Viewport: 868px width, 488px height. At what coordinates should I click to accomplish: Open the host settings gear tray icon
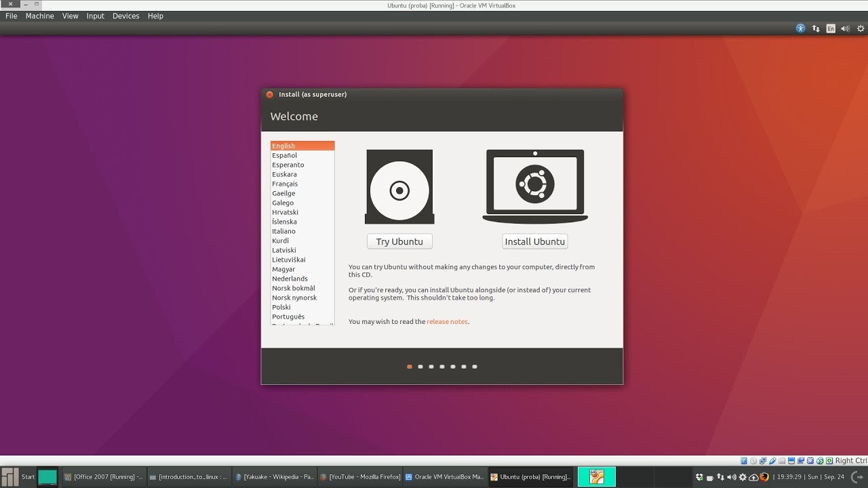tap(743, 477)
